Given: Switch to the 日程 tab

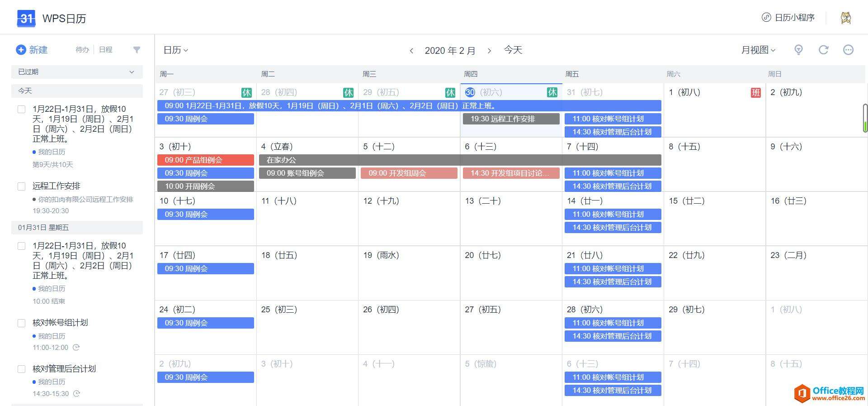Looking at the screenshot, I should point(105,50).
